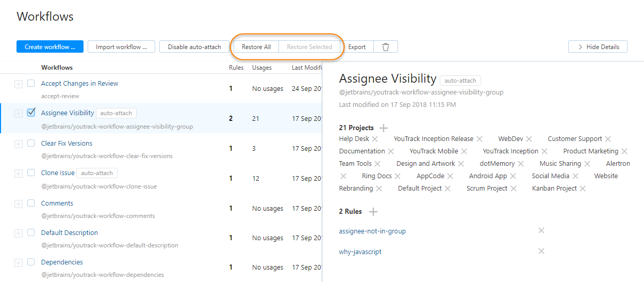Collapse the details panel with Hide Details
Screen dimensions: 644x282
[598, 47]
